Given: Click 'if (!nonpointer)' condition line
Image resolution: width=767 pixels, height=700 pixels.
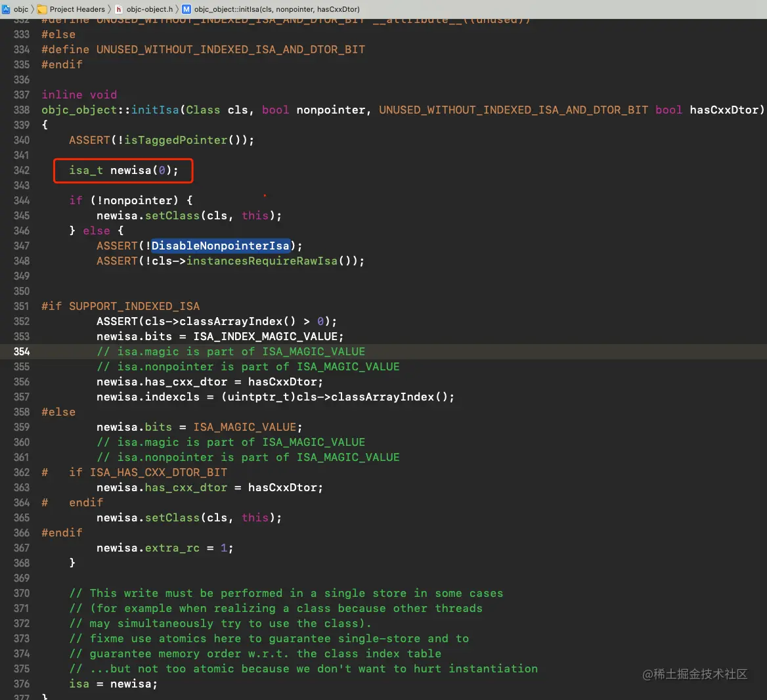Looking at the screenshot, I should [131, 200].
